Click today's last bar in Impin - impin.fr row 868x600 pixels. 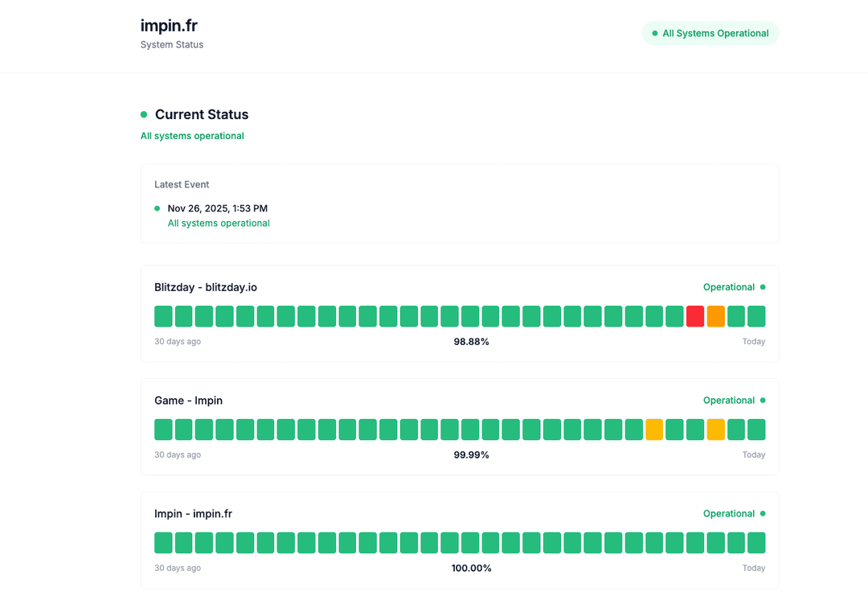[x=756, y=543]
